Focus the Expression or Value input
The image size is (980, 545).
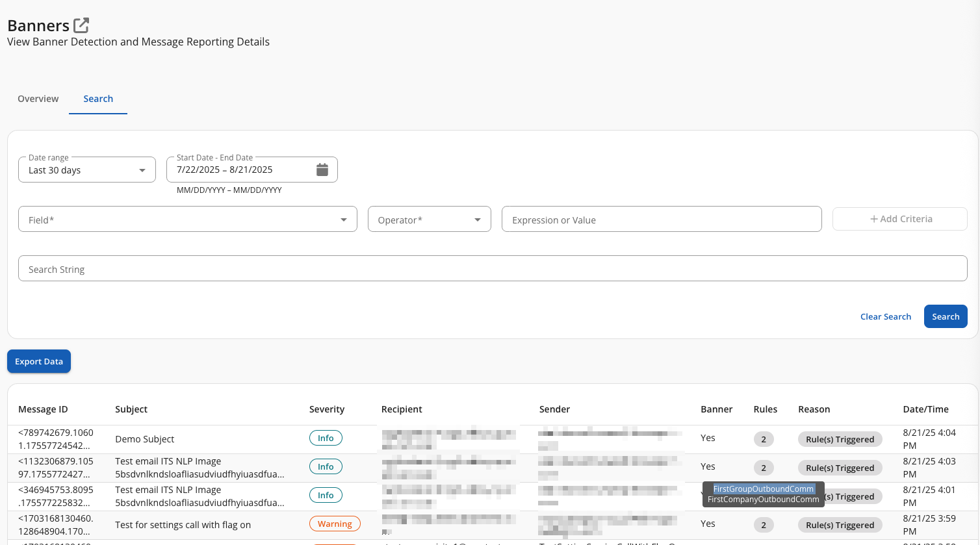point(662,219)
